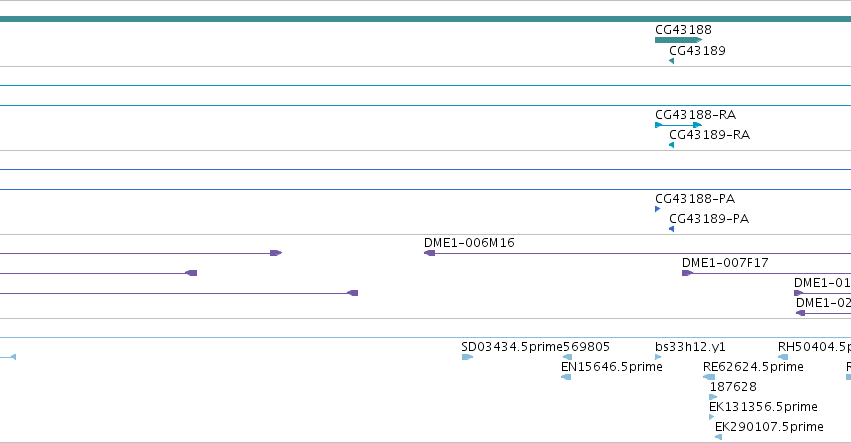851x443 pixels.
Task: Select the EN15646.5prime EST glyph
Action: tap(566, 377)
